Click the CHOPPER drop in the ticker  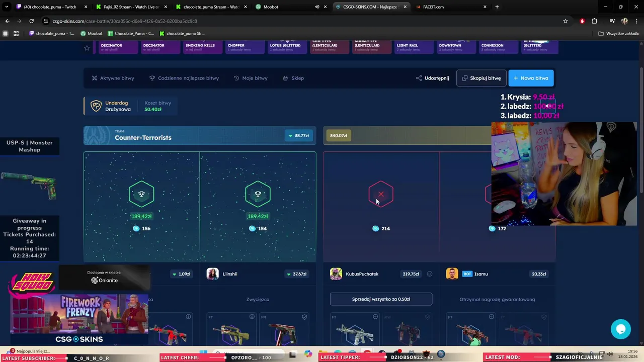point(245,47)
